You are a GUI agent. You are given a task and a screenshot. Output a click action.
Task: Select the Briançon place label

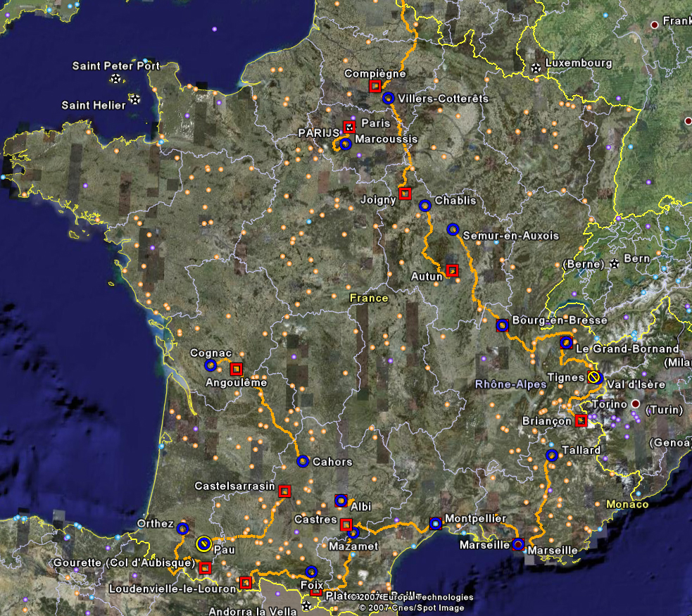(547, 421)
